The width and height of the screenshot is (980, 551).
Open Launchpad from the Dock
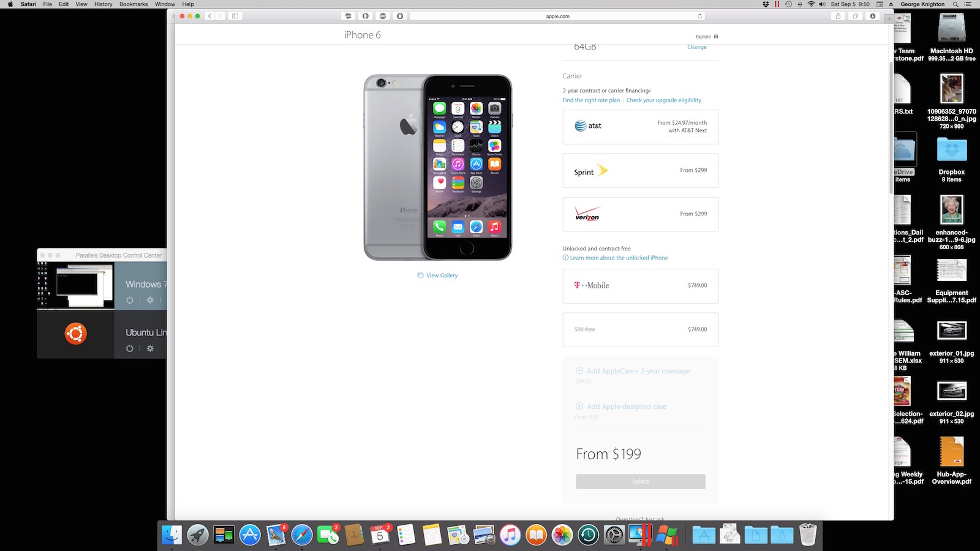[198, 535]
